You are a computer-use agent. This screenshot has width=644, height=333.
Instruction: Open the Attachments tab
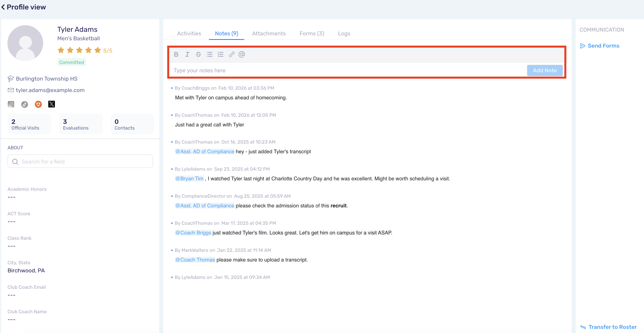[269, 33]
